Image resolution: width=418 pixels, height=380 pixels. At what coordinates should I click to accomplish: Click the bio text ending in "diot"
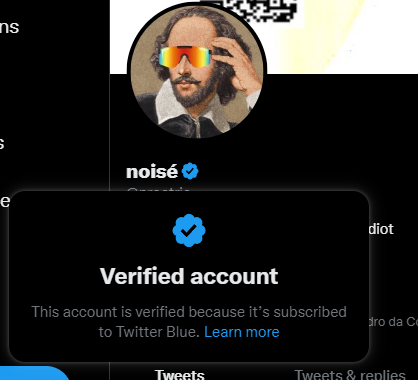[382, 229]
